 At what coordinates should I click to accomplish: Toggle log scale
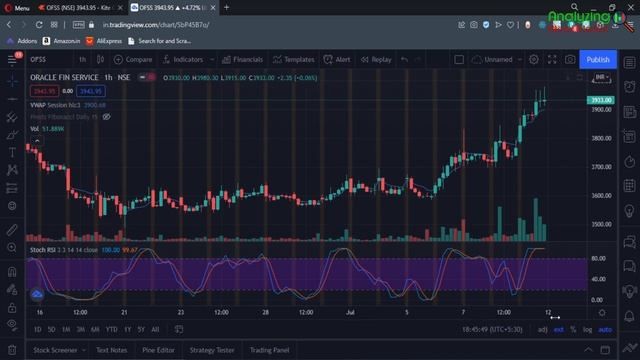pos(587,329)
